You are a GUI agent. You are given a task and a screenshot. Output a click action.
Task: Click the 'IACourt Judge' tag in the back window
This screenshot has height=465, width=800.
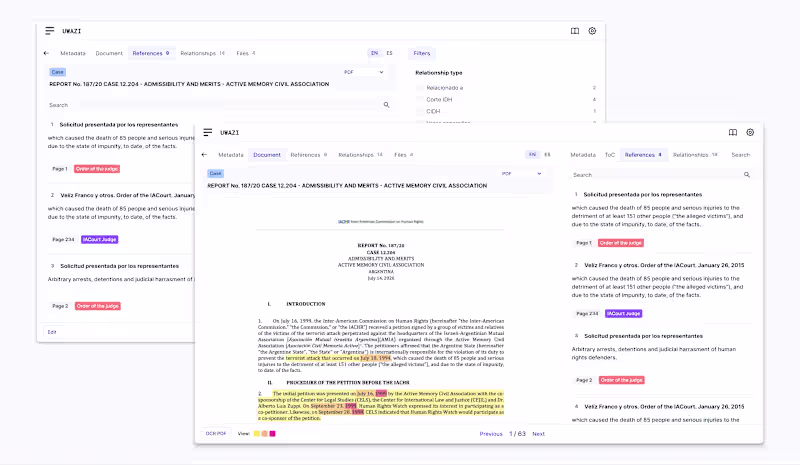point(99,239)
